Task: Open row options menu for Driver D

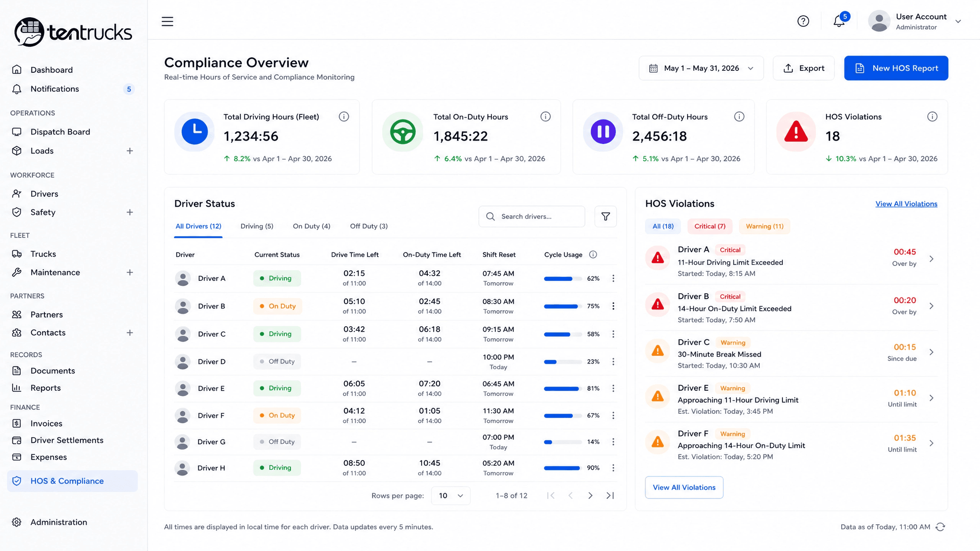Action: tap(613, 362)
